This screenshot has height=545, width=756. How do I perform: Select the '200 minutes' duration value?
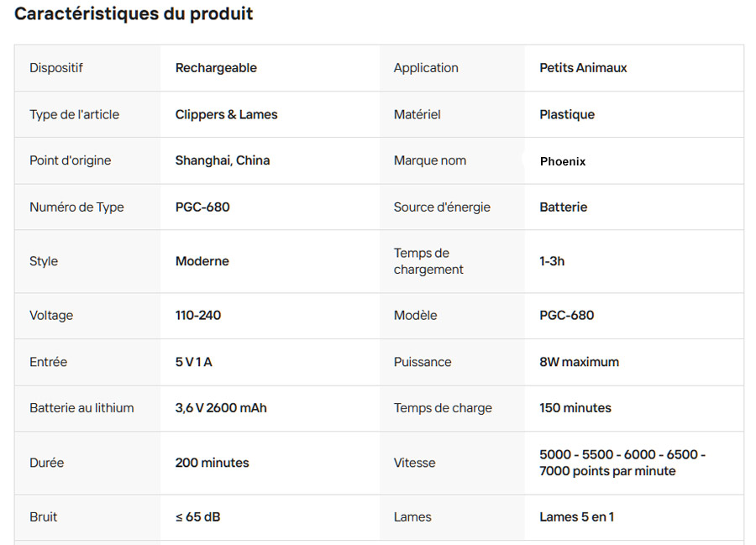213,463
